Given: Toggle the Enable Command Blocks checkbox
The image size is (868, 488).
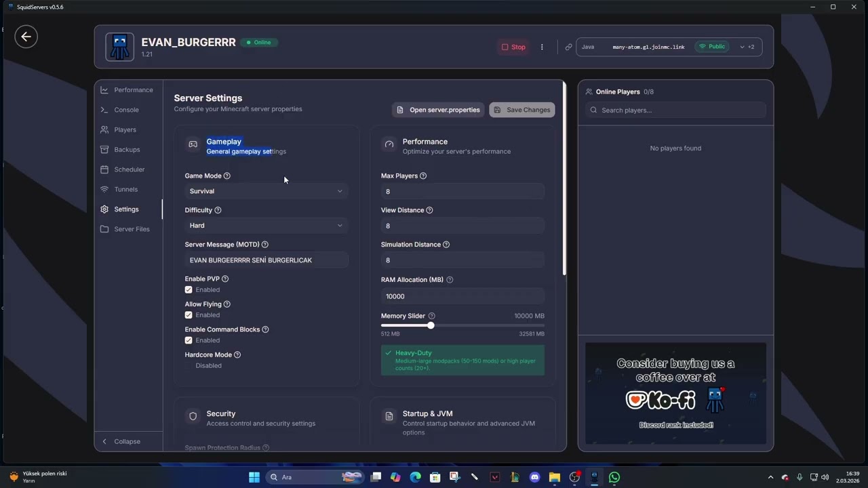Looking at the screenshot, I should 189,340.
